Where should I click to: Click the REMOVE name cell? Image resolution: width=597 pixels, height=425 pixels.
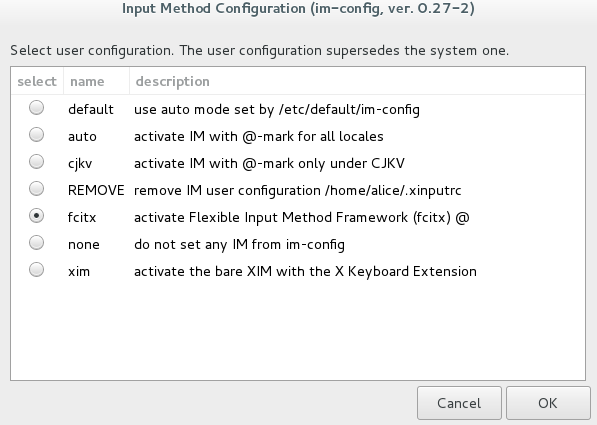point(96,190)
